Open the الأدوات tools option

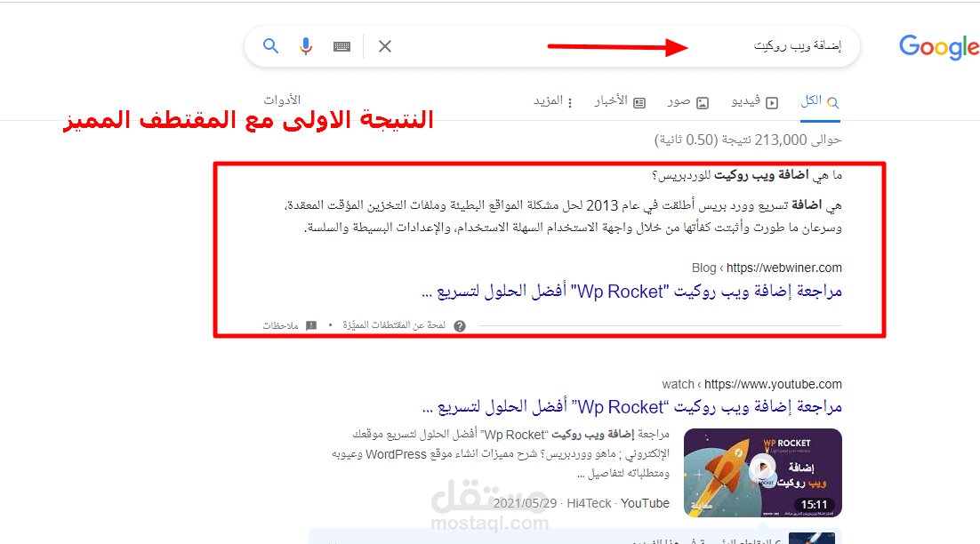(x=282, y=100)
